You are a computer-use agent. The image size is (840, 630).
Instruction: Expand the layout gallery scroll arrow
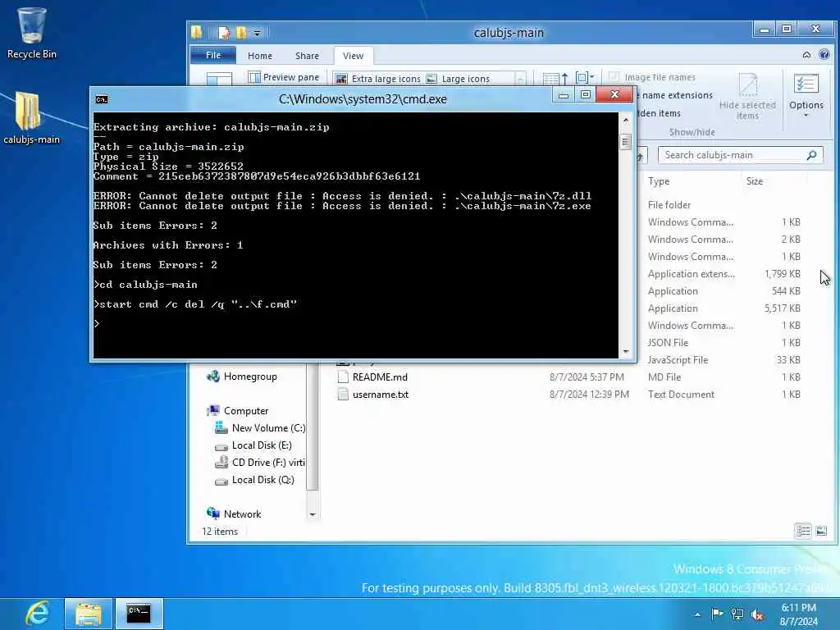[x=520, y=79]
